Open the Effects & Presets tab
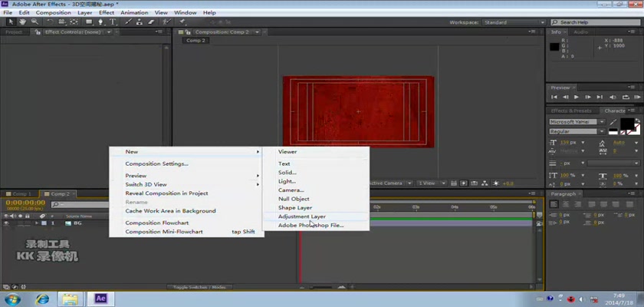This screenshot has width=644, height=307. pyautogui.click(x=571, y=111)
